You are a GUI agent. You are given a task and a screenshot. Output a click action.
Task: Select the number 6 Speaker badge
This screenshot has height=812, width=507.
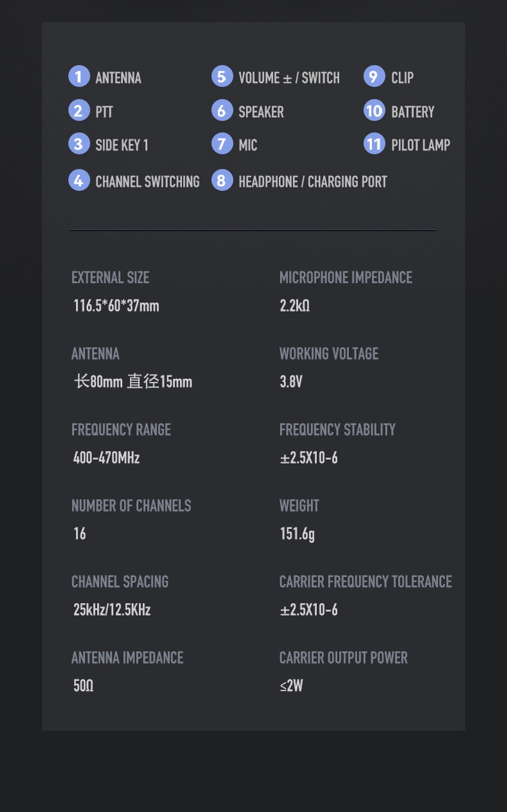[222, 111]
